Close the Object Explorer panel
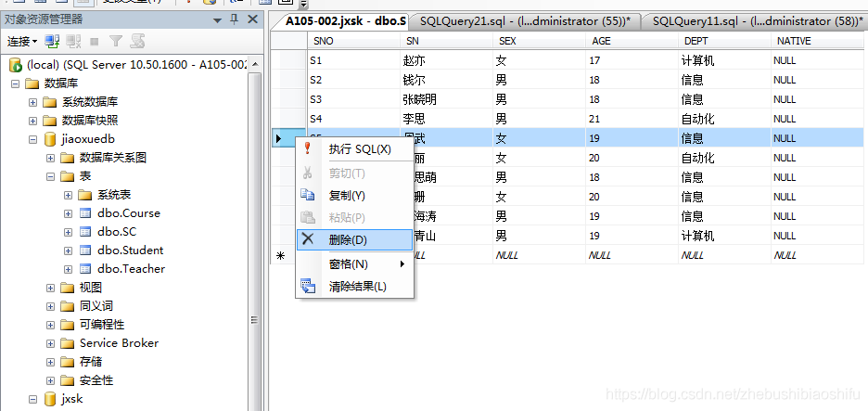 pos(252,19)
